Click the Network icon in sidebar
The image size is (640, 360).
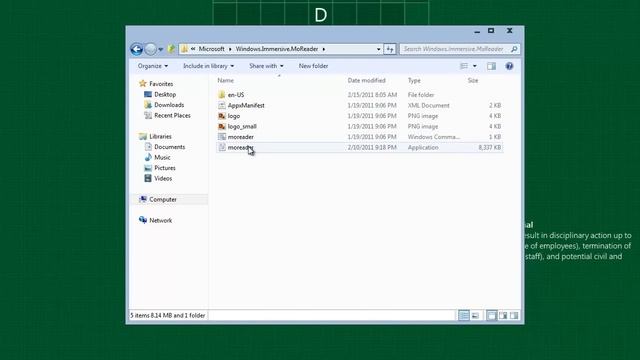click(x=142, y=220)
